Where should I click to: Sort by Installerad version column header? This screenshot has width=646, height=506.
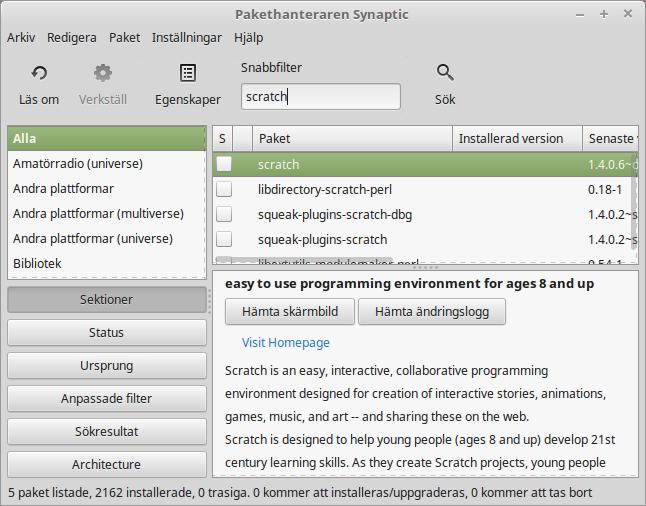(x=517, y=138)
